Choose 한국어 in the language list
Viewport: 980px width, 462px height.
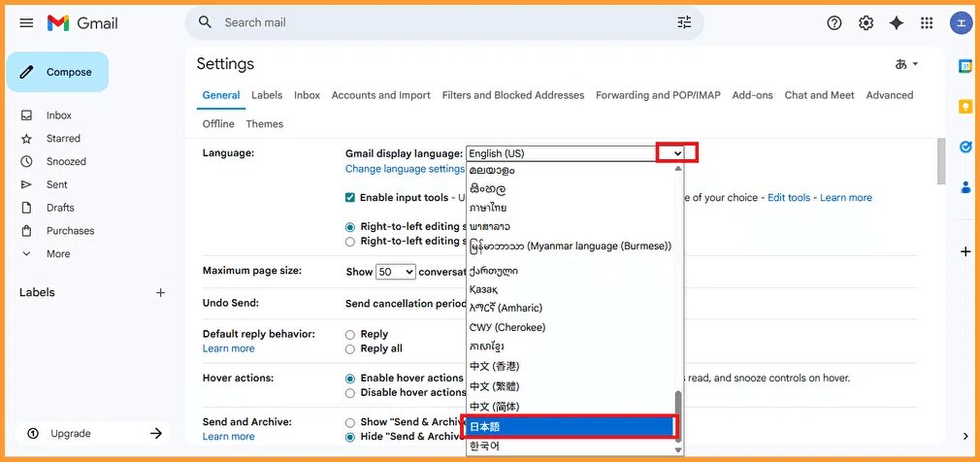(570, 446)
